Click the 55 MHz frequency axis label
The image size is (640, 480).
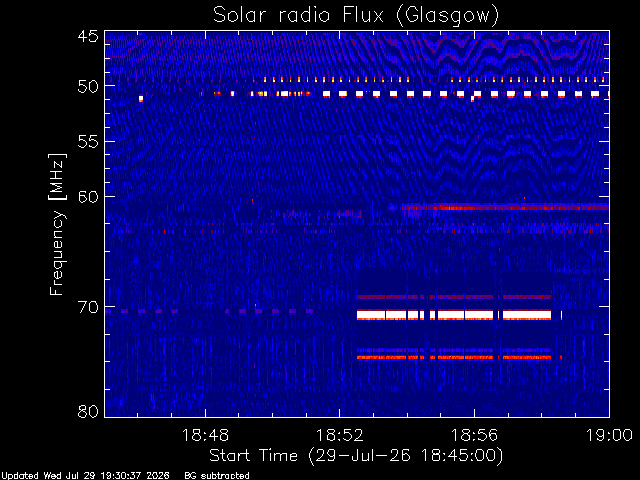88,142
